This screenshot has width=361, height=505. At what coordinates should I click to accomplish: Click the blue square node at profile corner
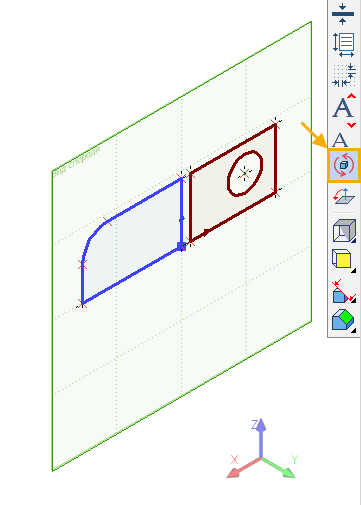(x=181, y=246)
